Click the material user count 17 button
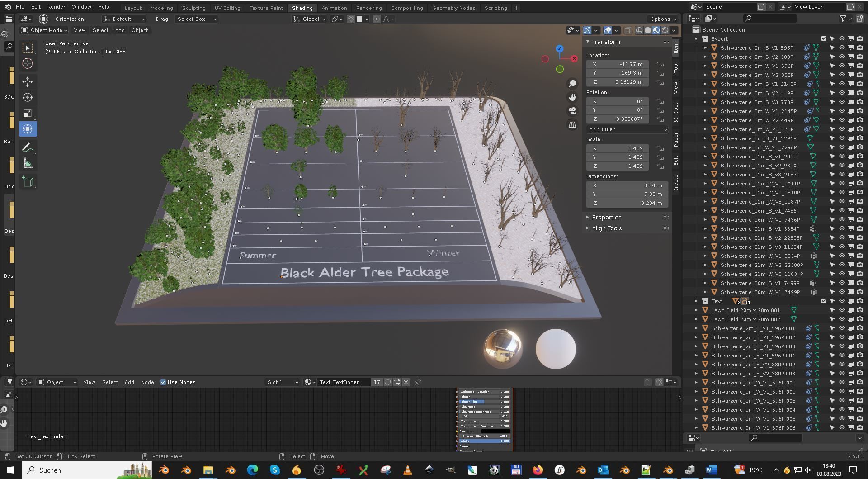 (377, 382)
